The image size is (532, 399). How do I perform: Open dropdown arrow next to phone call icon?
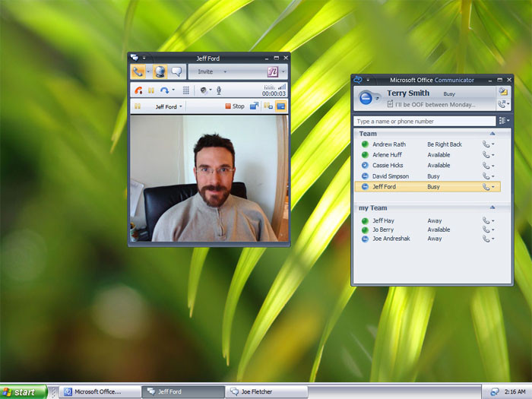[148, 71]
